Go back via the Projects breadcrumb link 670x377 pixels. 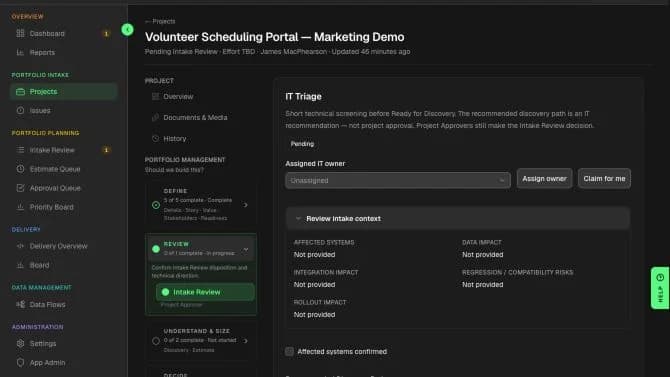click(160, 21)
